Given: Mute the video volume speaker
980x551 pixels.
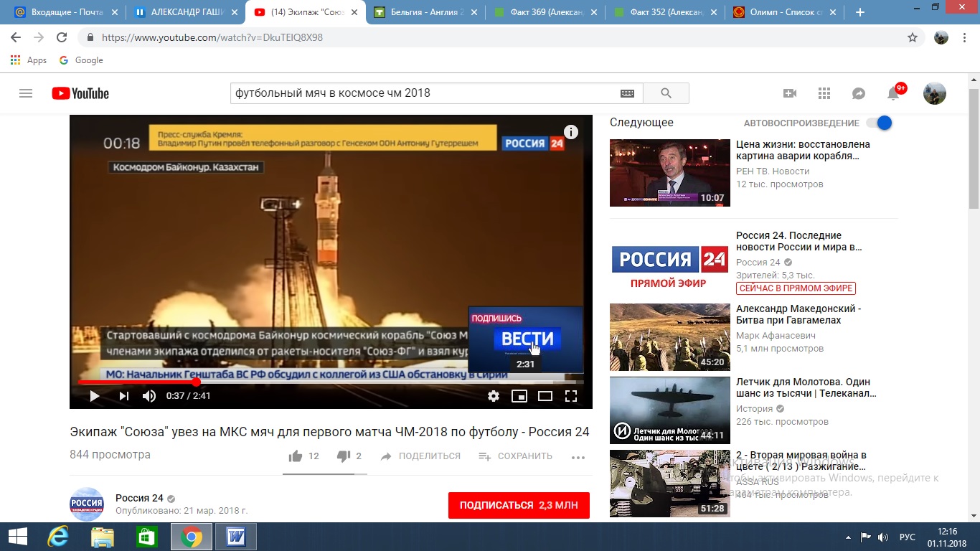Looking at the screenshot, I should click(149, 395).
